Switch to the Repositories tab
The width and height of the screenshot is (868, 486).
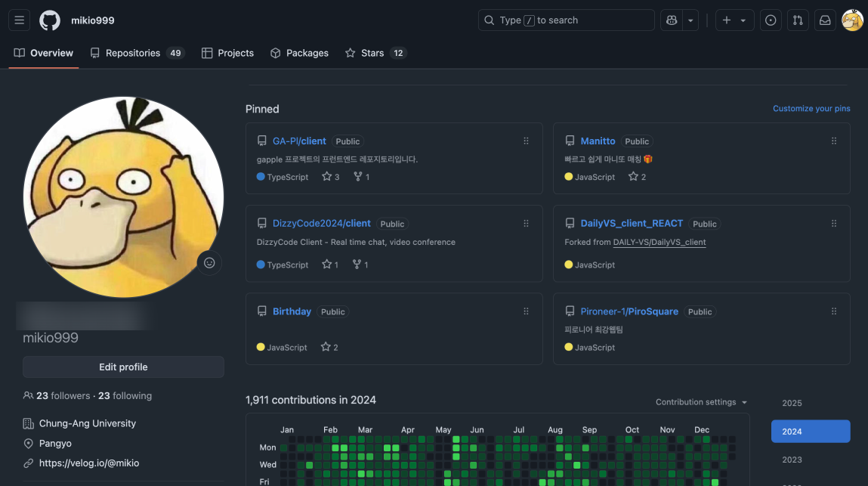coord(137,53)
